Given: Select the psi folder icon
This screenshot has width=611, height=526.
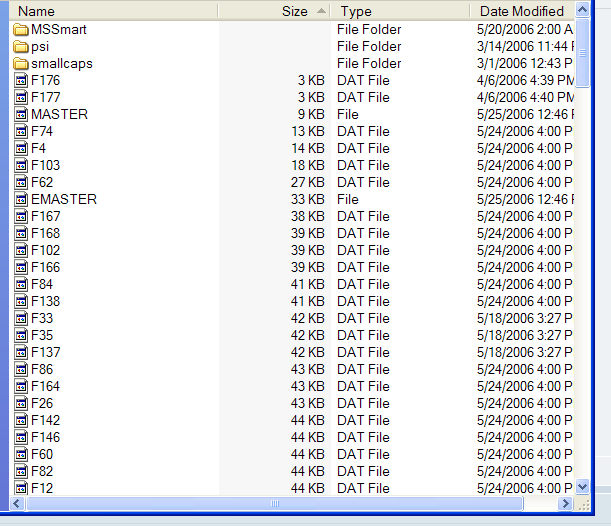Looking at the screenshot, I should 21,47.
